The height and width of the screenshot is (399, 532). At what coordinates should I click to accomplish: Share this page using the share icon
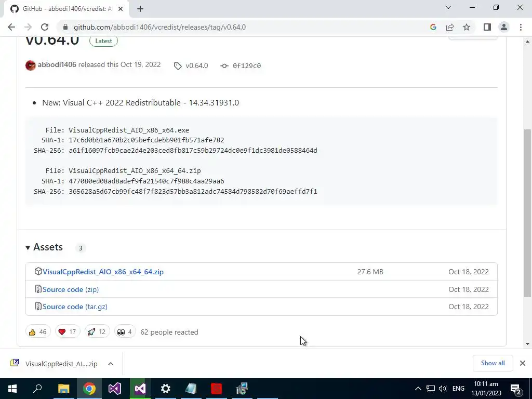450,27
